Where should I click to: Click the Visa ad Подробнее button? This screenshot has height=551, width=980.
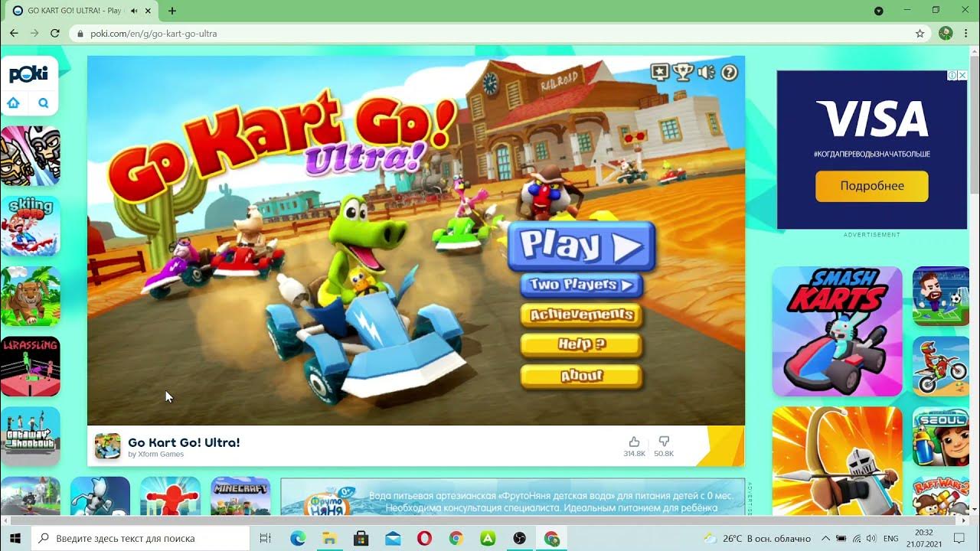[871, 186]
